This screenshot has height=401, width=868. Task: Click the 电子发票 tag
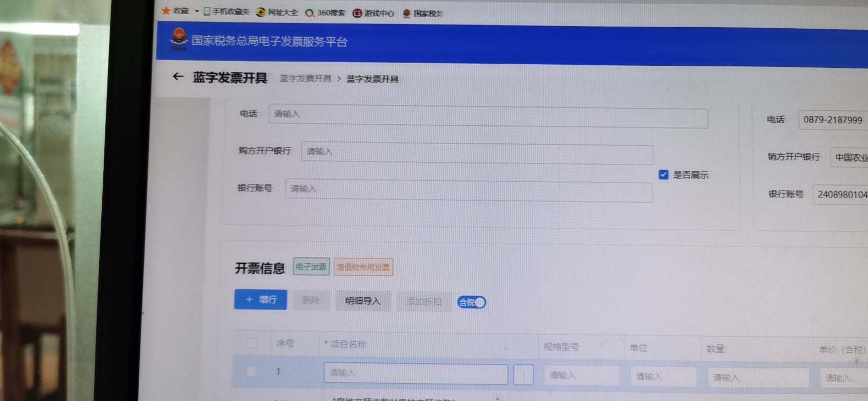(x=311, y=266)
